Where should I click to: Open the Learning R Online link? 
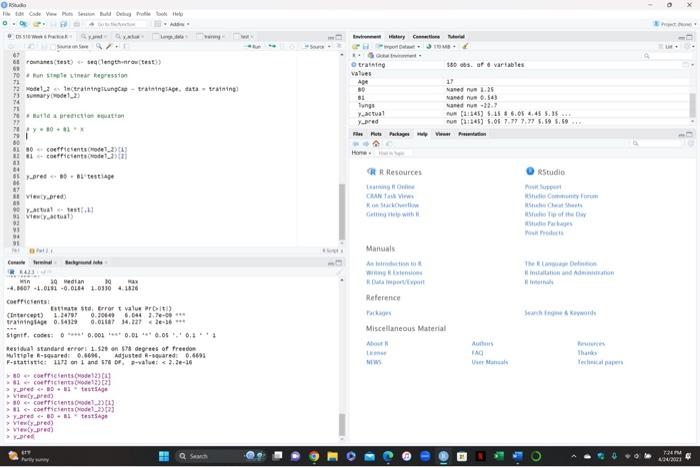tap(390, 187)
